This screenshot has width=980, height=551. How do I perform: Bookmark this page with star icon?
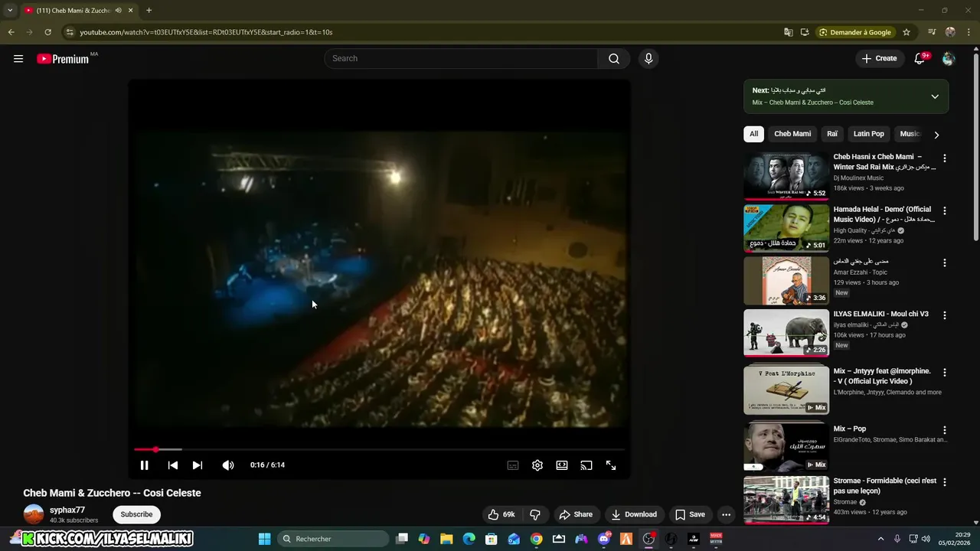(x=906, y=32)
